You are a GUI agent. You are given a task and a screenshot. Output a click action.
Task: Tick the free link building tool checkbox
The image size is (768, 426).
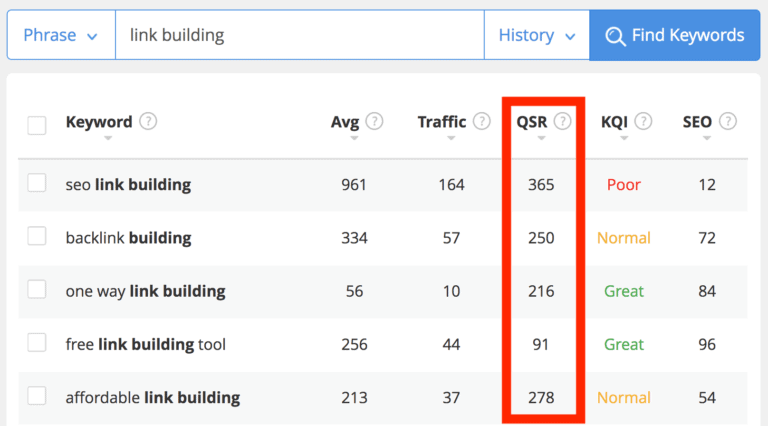[37, 343]
